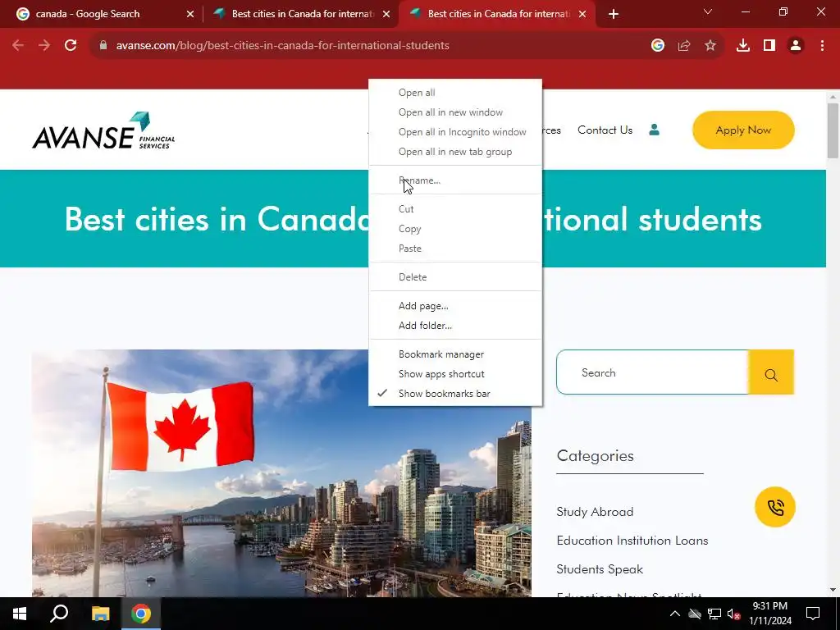Viewport: 840px width, 630px height.
Task: Click the blog Search input field
Action: click(x=652, y=372)
